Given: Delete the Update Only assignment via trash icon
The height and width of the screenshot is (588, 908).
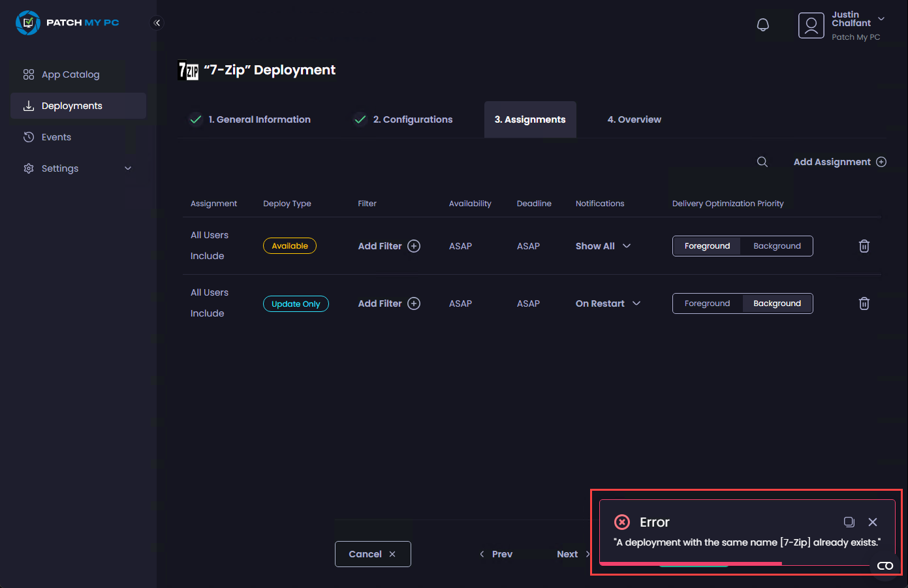Looking at the screenshot, I should tap(864, 303).
